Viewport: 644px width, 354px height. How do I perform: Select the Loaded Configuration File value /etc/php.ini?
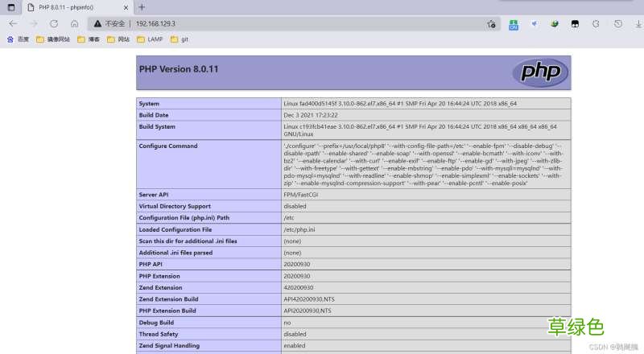[x=299, y=229]
